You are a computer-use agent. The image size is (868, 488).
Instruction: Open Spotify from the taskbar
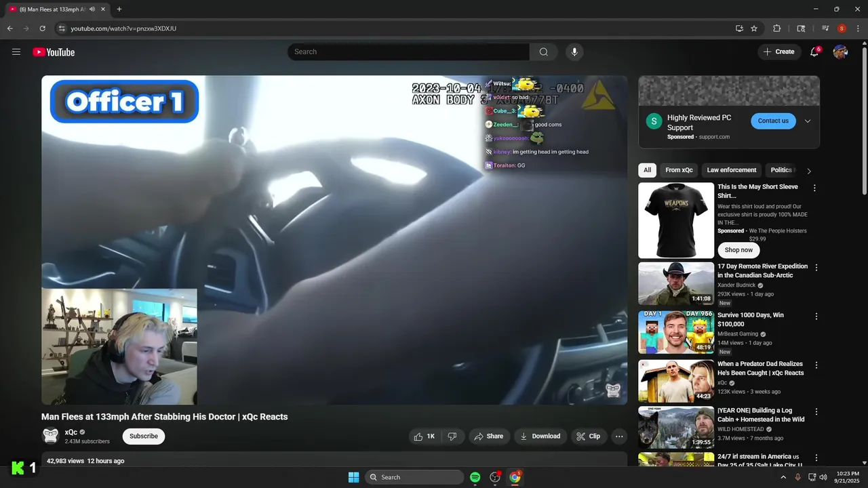(475, 477)
